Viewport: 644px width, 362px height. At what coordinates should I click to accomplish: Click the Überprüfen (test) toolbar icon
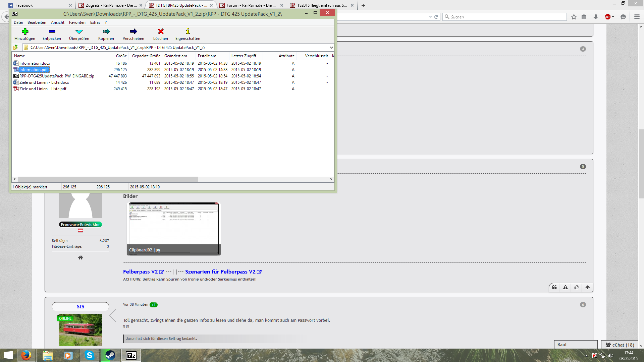pyautogui.click(x=79, y=32)
